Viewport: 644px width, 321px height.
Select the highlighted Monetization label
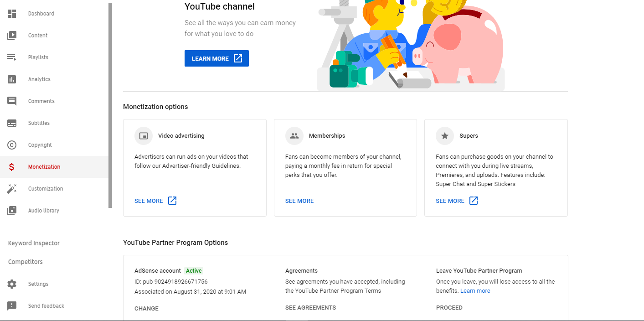click(44, 167)
